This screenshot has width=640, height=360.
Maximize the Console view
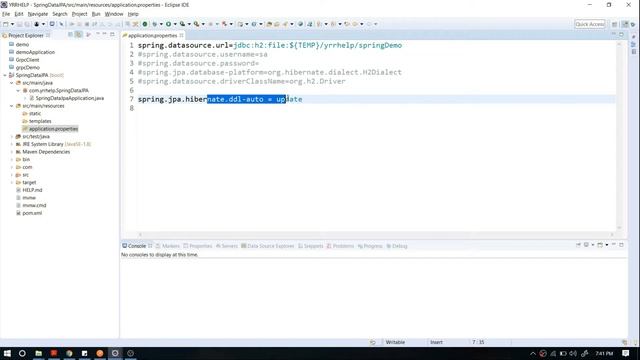click(621, 244)
